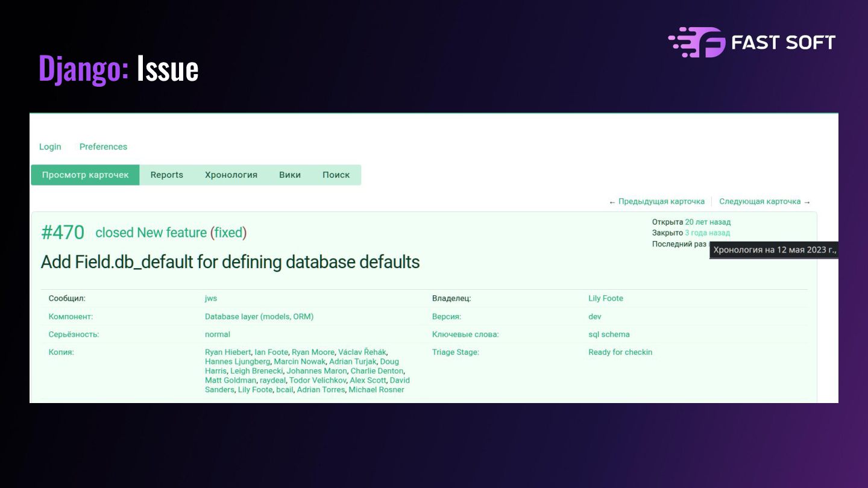Open the Preferences link

click(x=103, y=146)
